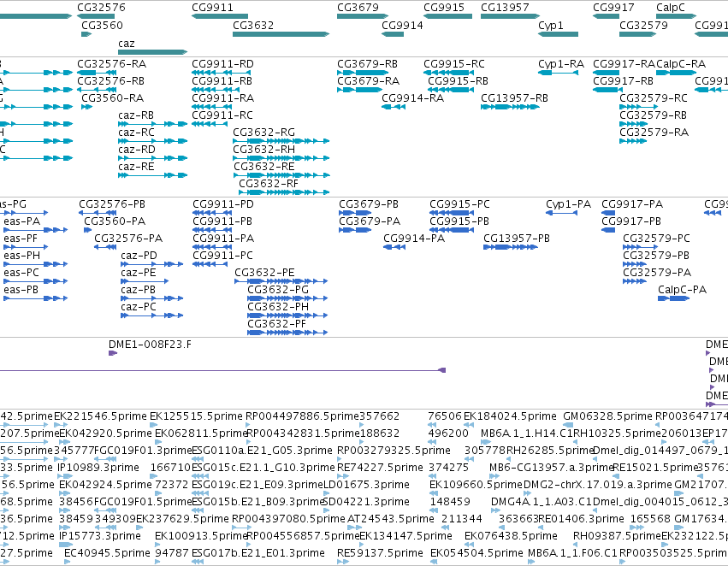Select protein CalpC-PA
This screenshot has height=566, width=728.
click(682, 290)
